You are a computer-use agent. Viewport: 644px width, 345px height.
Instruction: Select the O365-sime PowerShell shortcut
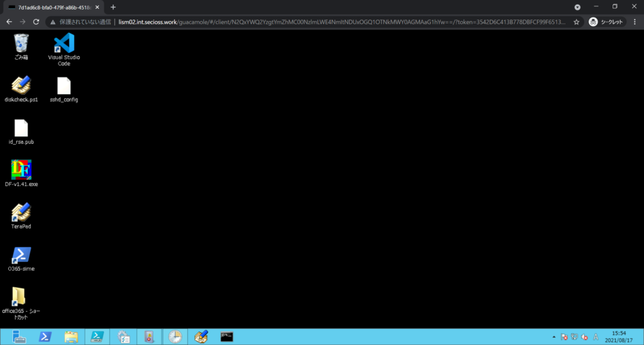click(x=21, y=255)
